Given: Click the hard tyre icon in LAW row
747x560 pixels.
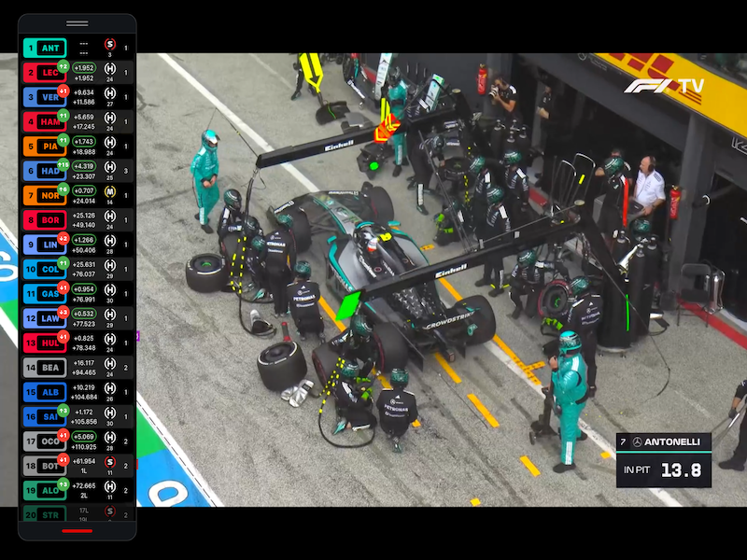Looking at the screenshot, I should [110, 315].
